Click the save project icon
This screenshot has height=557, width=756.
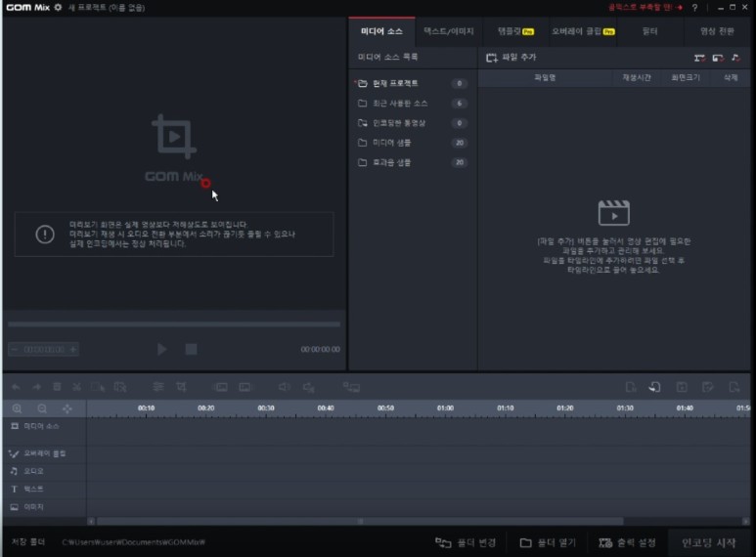click(x=682, y=387)
